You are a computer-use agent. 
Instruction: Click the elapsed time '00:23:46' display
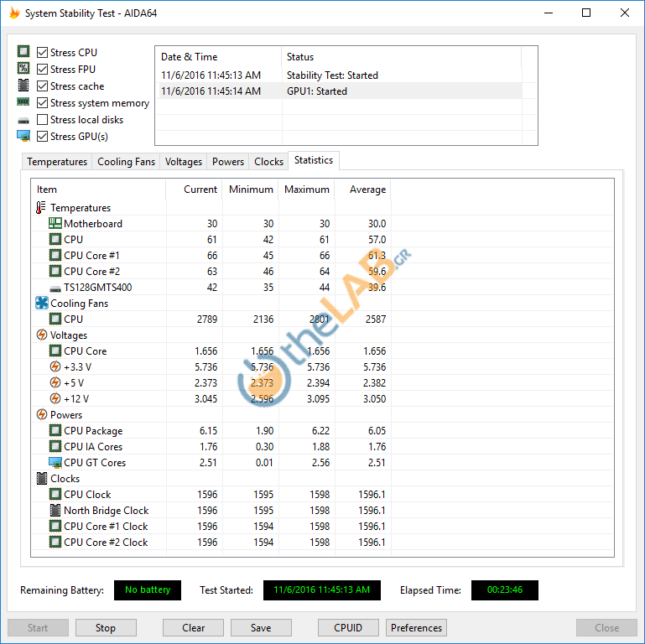505,589
